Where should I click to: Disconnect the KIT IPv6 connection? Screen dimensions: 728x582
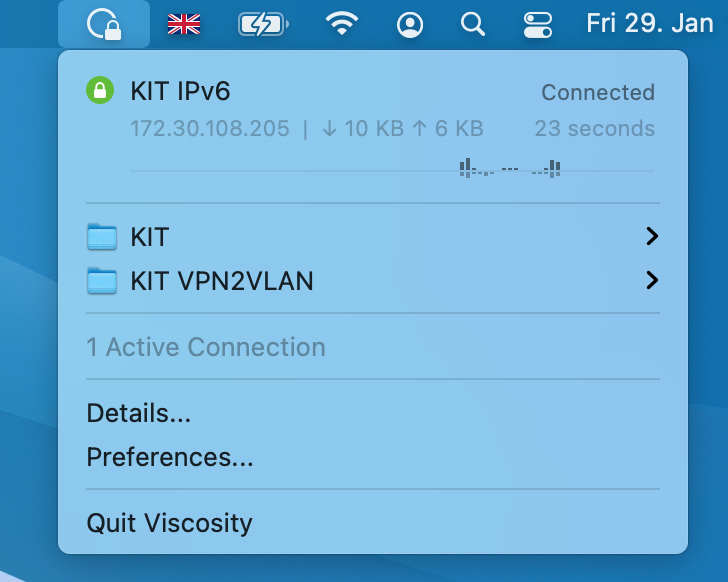click(181, 93)
